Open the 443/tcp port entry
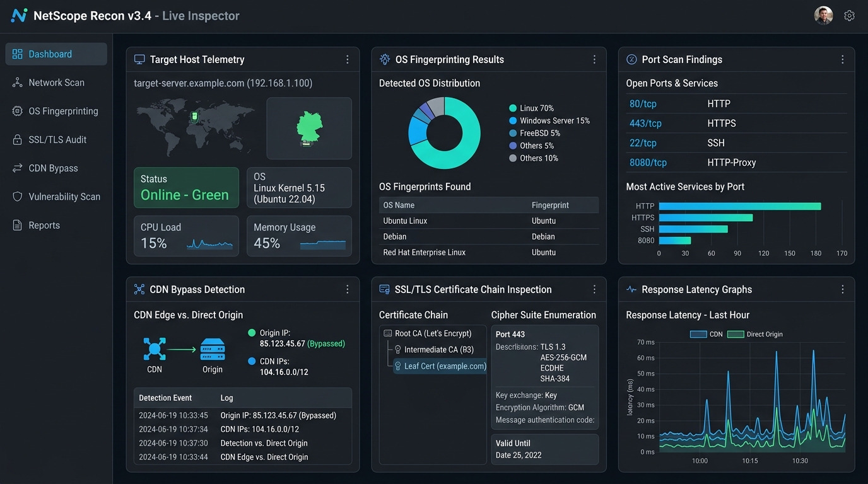The height and width of the screenshot is (484, 868). [x=645, y=124]
